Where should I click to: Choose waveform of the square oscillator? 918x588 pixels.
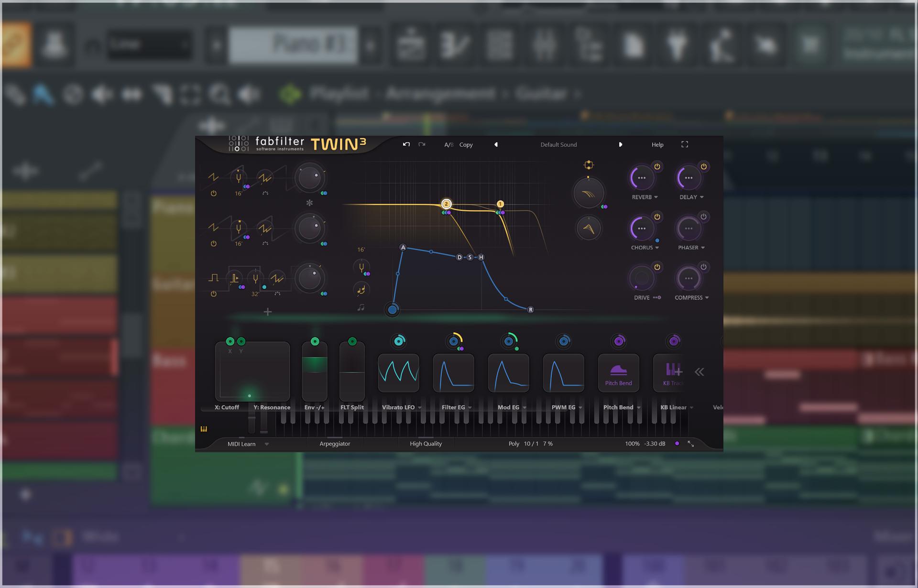coord(214,278)
